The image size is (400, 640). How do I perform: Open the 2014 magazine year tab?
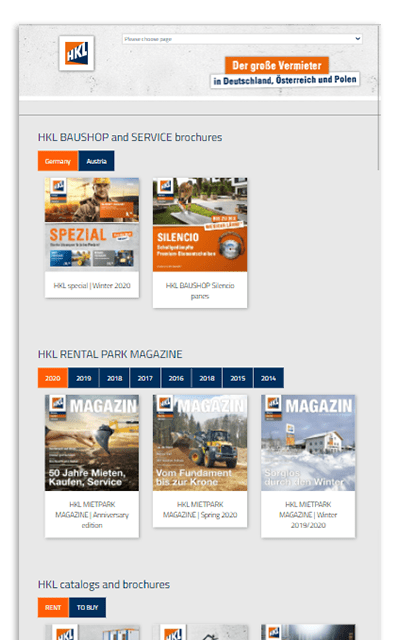point(269,378)
